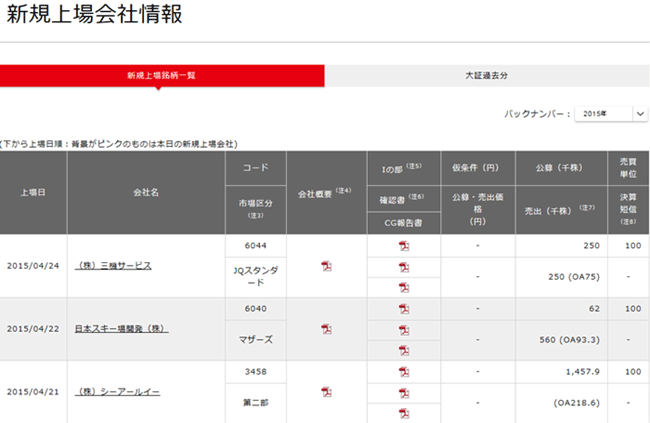The width and height of the screenshot is (650, 423).
Task: Open the (株)シーアールイー company link
Action: [118, 392]
